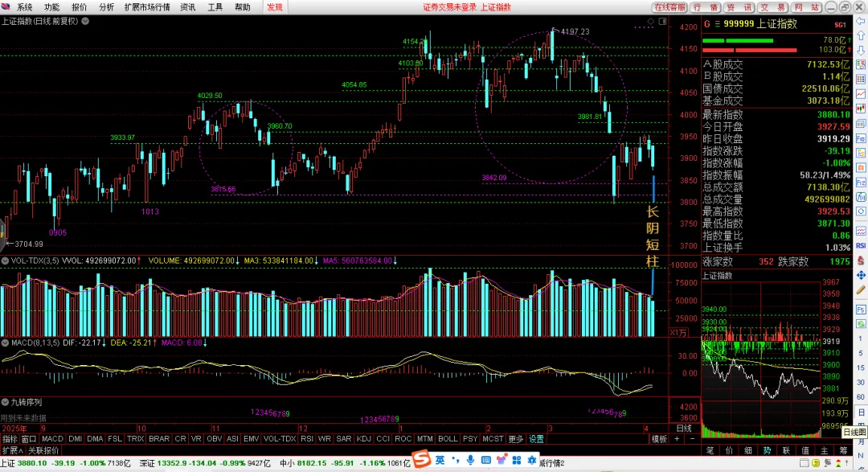
Task: Open the 资讯 menu
Action: coord(187,7)
